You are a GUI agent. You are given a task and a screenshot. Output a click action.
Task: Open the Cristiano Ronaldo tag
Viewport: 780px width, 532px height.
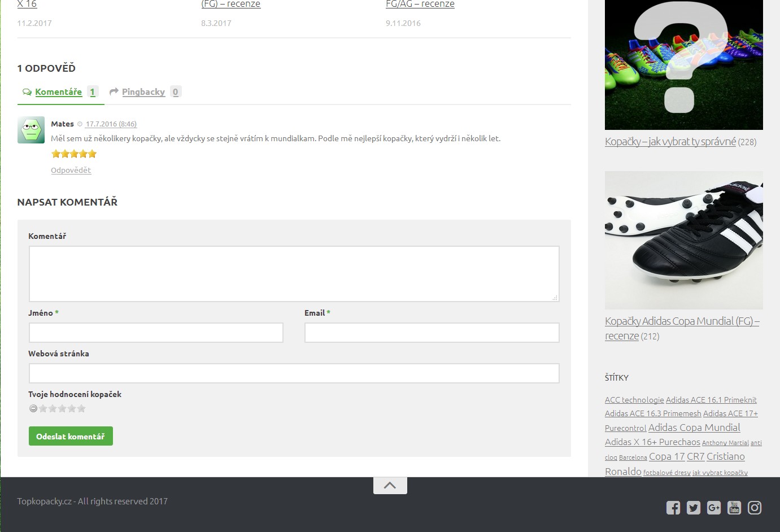click(726, 456)
